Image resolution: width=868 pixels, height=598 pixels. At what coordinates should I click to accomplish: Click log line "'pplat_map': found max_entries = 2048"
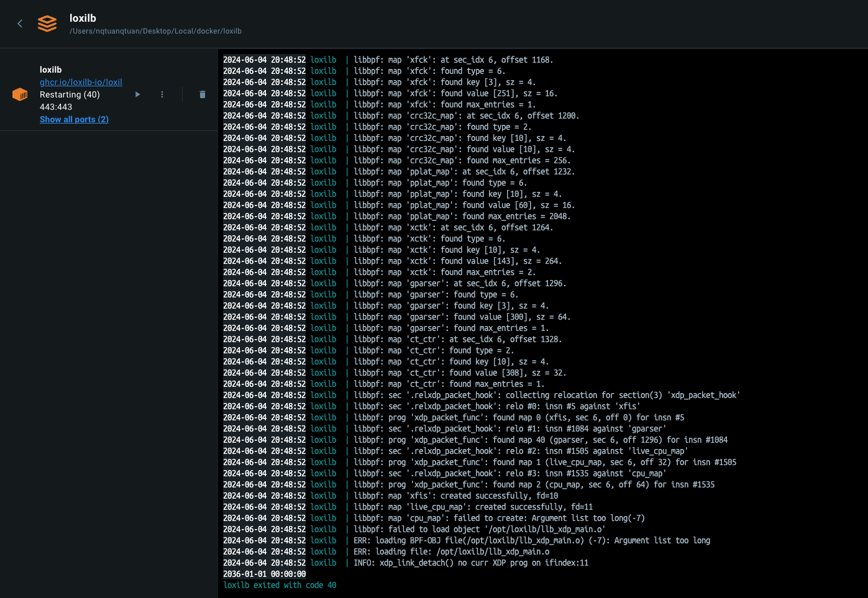(x=396, y=216)
